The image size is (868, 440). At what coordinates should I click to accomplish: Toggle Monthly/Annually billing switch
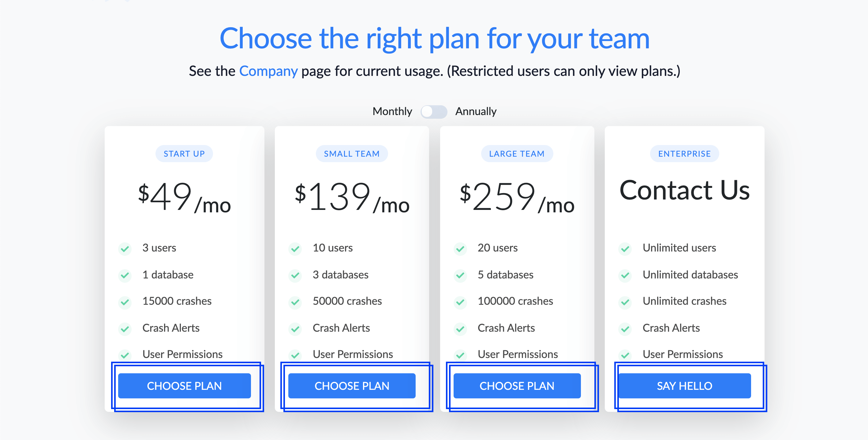434,111
